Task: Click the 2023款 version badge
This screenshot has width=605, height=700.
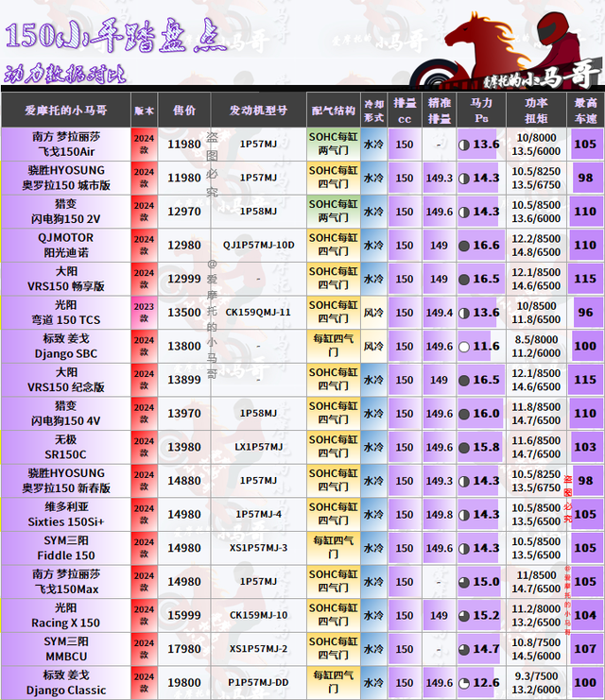Action: (144, 313)
